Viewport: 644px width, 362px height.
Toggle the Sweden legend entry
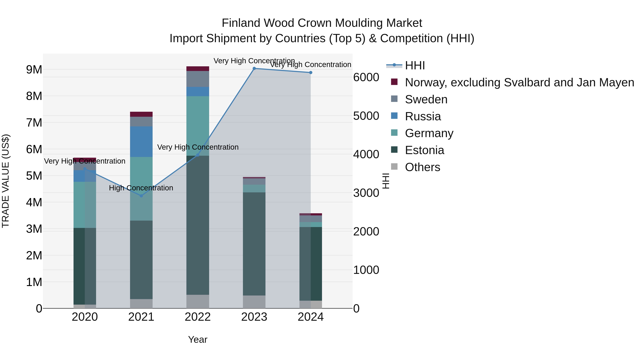tap(419, 99)
